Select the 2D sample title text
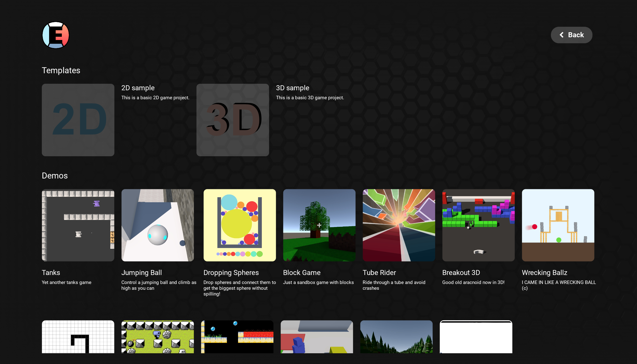637x364 pixels. tap(138, 88)
